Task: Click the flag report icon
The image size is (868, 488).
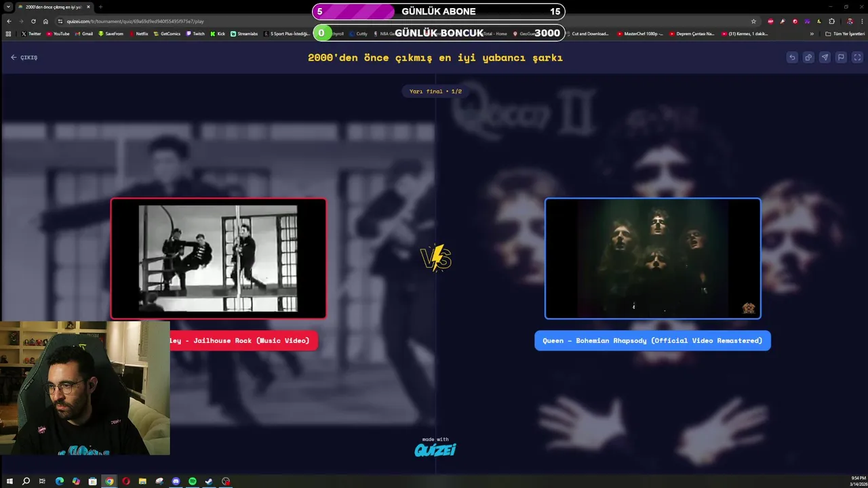Action: [x=841, y=58]
